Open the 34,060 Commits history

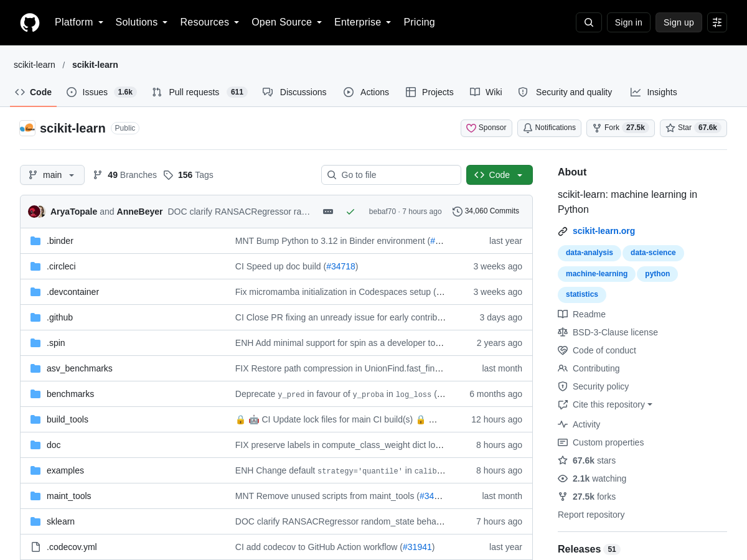point(486,212)
